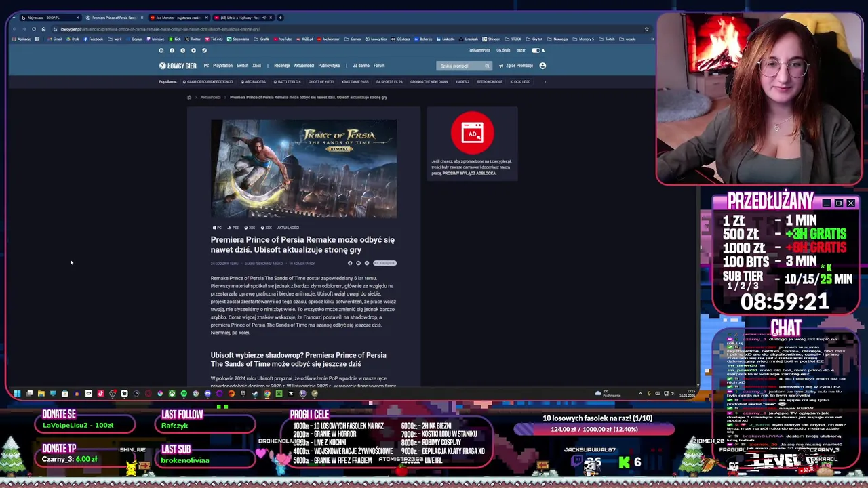Viewport: 868px width, 488px height.
Task: Click the X (Twitter) social icon in header
Action: pos(182,50)
